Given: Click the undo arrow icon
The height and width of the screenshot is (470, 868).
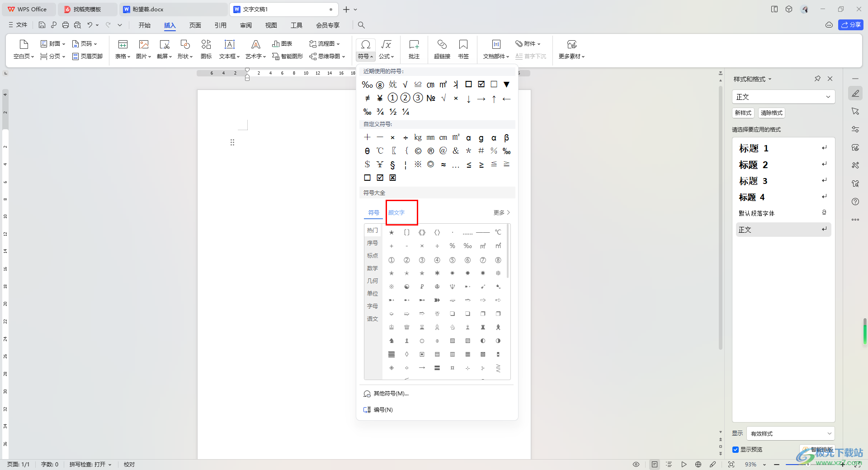Looking at the screenshot, I should point(90,25).
